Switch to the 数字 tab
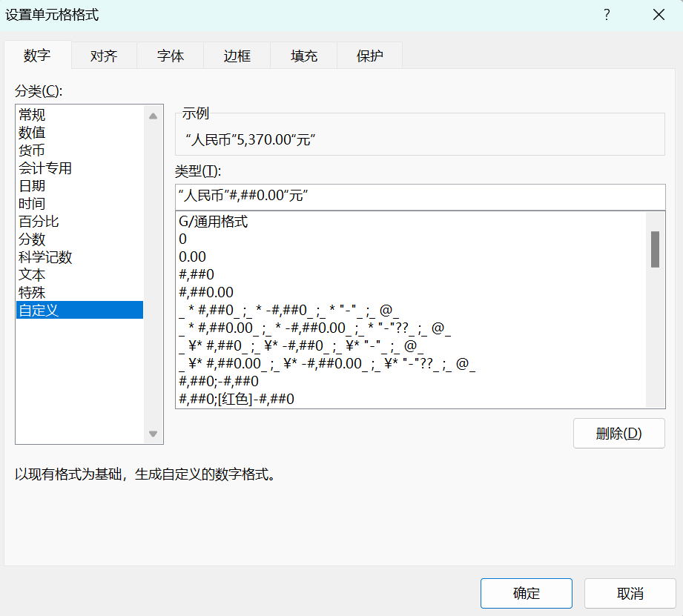The width and height of the screenshot is (683, 616). click(x=38, y=56)
